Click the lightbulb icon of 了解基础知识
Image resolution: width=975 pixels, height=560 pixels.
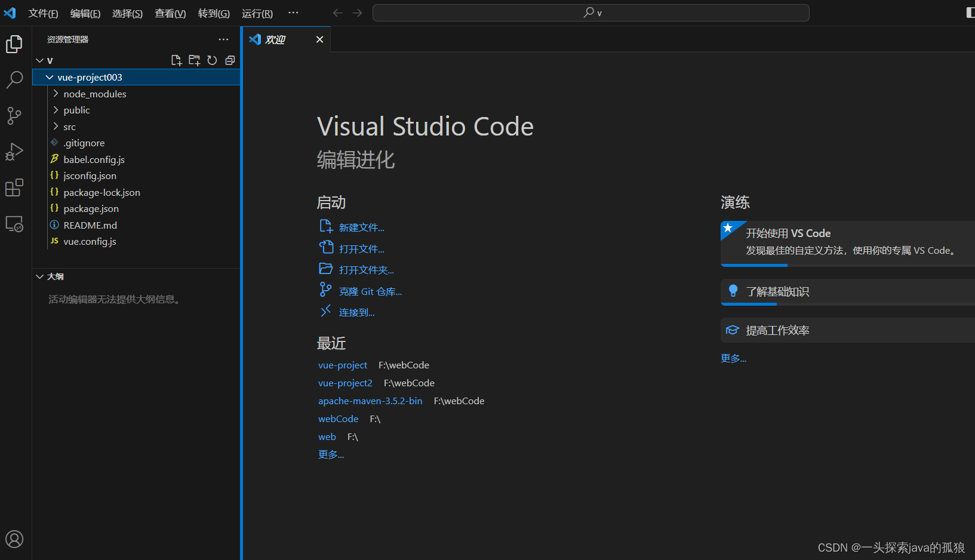(x=733, y=291)
